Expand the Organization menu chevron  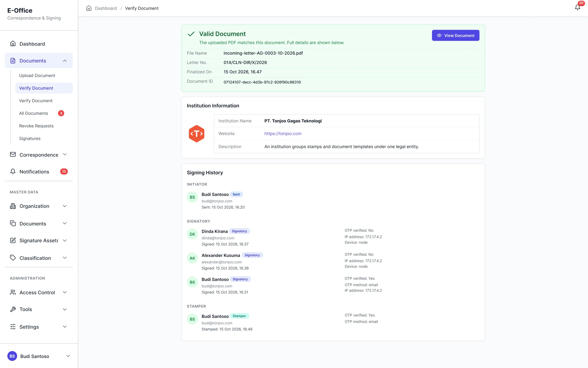click(65, 206)
